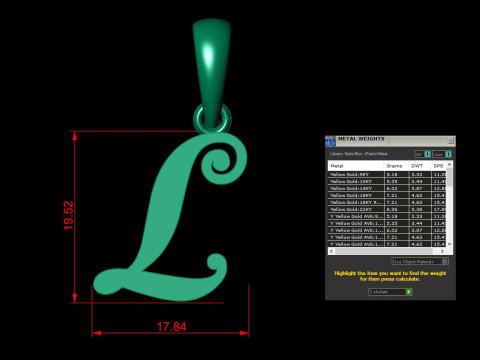Select the Yellow Gold 14KY row

pyautogui.click(x=387, y=188)
